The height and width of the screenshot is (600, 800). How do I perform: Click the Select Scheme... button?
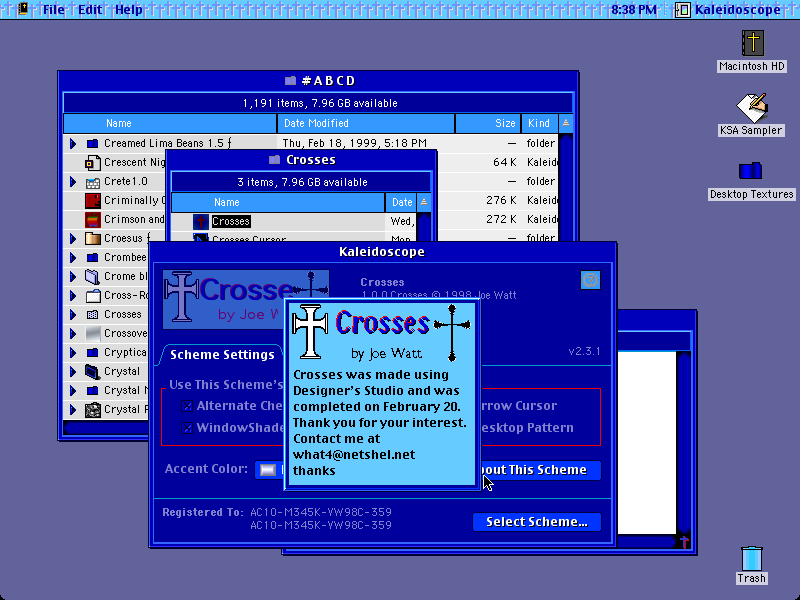point(536,522)
